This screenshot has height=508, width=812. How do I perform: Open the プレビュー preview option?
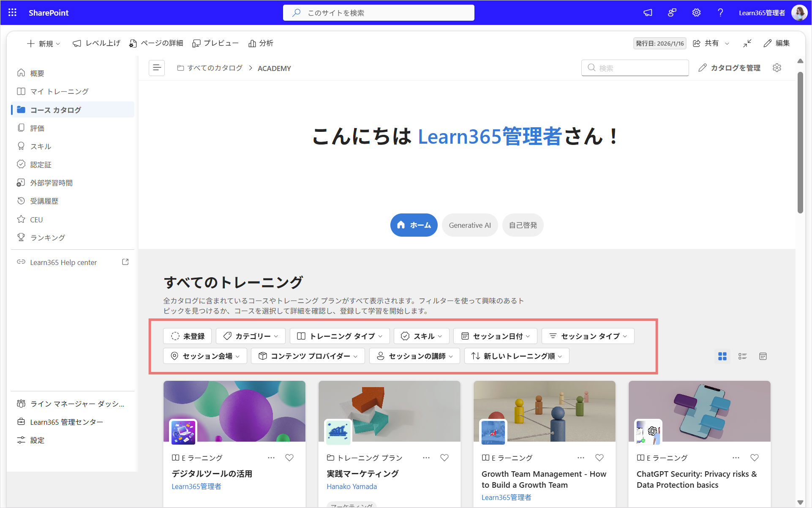point(215,43)
